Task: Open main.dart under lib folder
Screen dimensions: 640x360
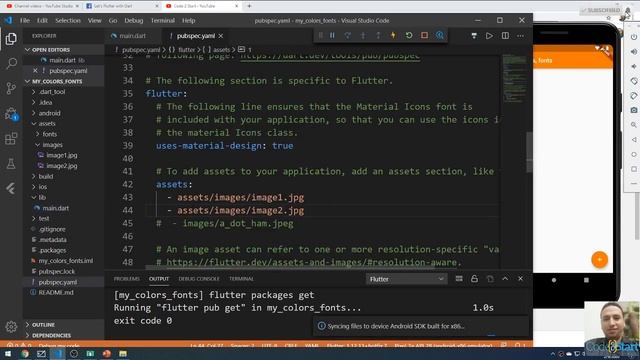Action: (x=55, y=208)
